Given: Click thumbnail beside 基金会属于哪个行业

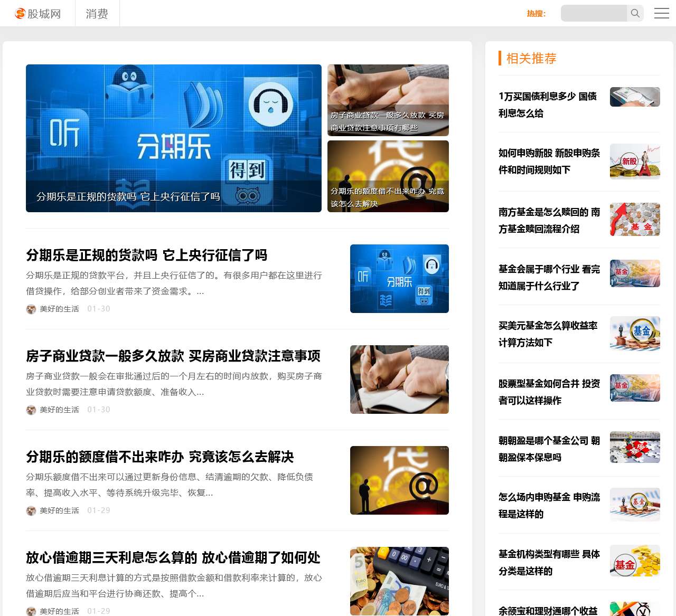Looking at the screenshot, I should coord(635,273).
